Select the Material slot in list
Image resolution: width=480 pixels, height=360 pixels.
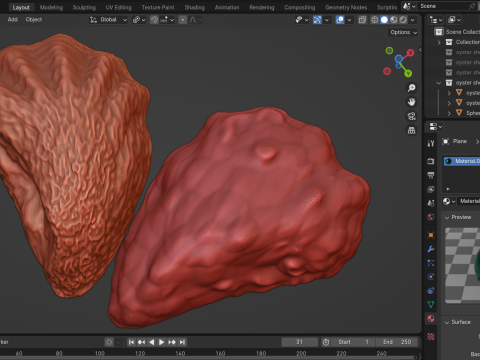click(x=462, y=161)
